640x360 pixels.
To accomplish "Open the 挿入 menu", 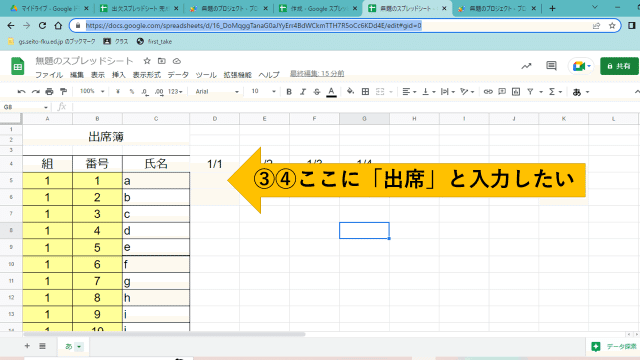I will pos(119,75).
